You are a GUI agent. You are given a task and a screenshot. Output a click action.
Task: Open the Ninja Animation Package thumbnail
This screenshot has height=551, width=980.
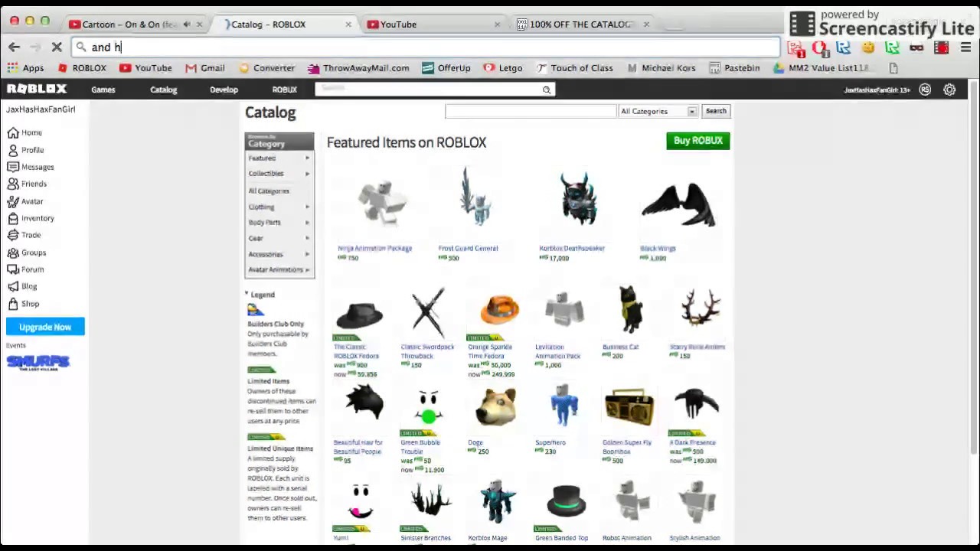click(x=381, y=202)
